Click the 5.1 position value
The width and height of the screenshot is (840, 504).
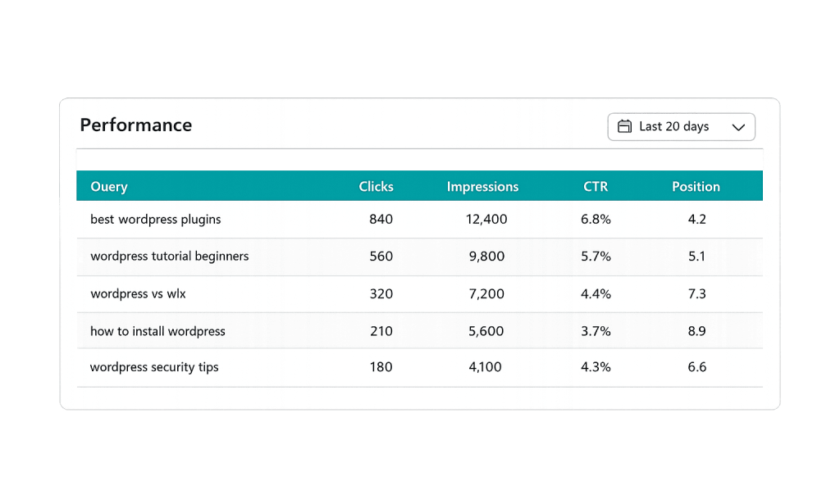click(697, 257)
